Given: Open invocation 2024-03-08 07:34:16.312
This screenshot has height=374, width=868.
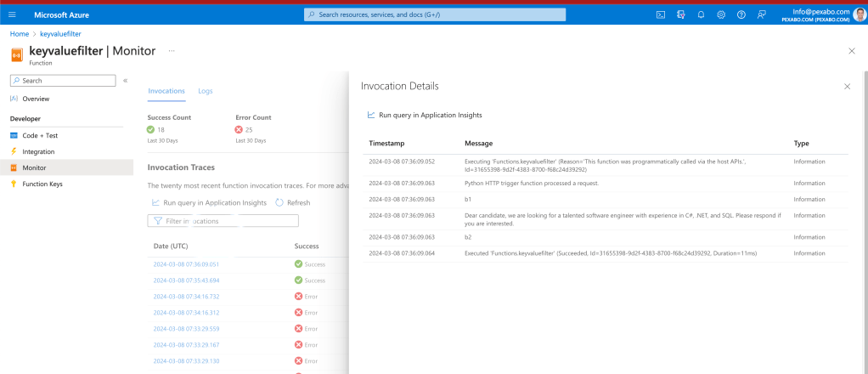Looking at the screenshot, I should 187,313.
